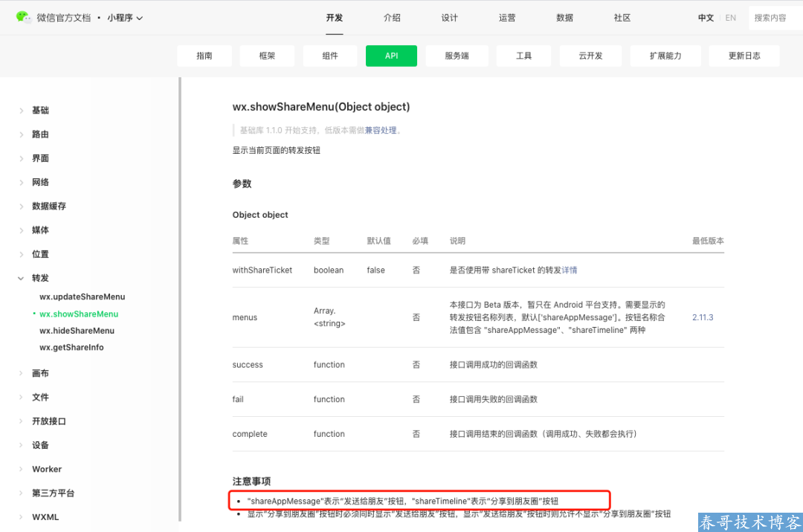Expand the 第三方平台 sidebar section

coord(53,493)
